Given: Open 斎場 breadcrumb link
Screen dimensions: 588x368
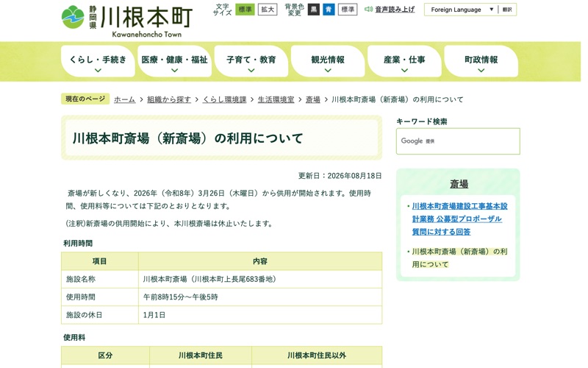Looking at the screenshot, I should click(313, 99).
